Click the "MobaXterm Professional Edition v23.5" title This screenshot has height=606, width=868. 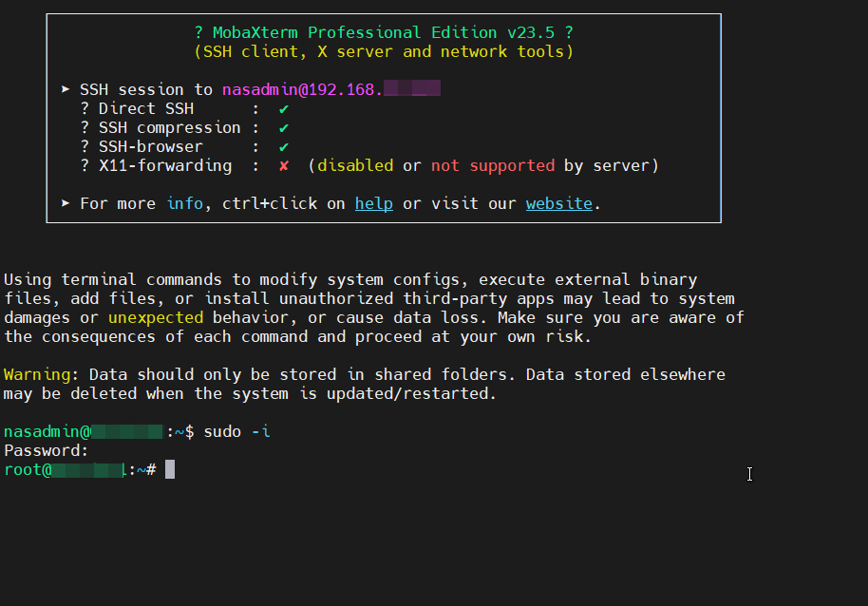383,32
